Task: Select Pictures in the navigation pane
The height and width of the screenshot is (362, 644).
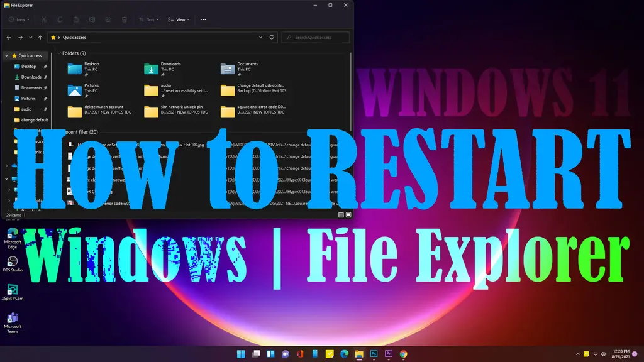Action: click(x=28, y=99)
